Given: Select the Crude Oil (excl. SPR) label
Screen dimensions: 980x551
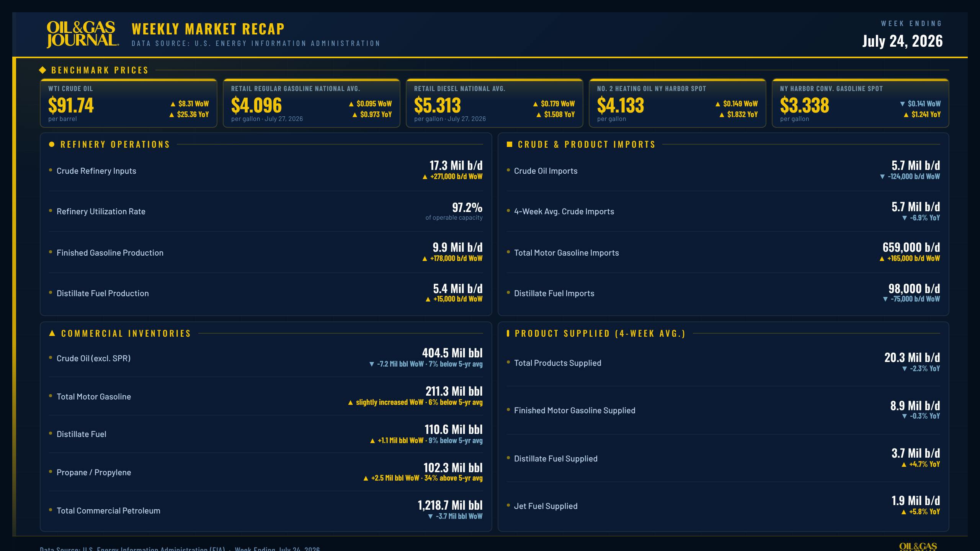Looking at the screenshot, I should [x=93, y=359].
